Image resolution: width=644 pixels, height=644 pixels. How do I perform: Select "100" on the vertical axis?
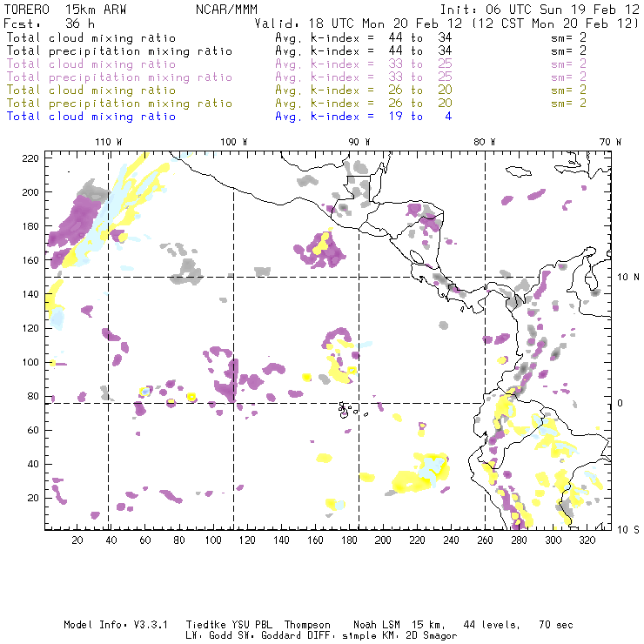30,362
